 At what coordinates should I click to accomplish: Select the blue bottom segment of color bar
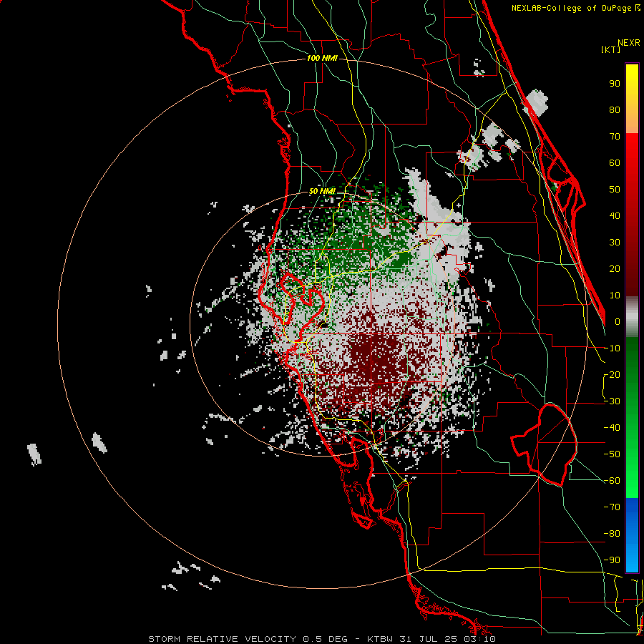click(x=632, y=535)
